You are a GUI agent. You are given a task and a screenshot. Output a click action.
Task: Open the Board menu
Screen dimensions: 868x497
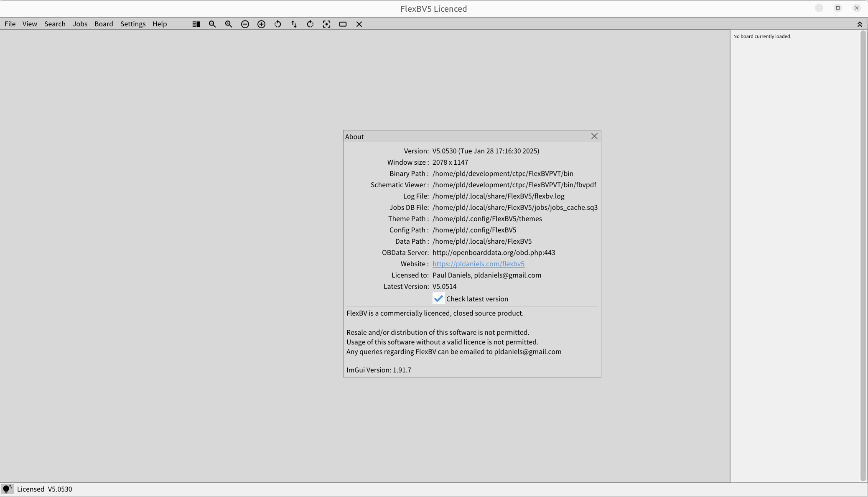[x=104, y=24]
